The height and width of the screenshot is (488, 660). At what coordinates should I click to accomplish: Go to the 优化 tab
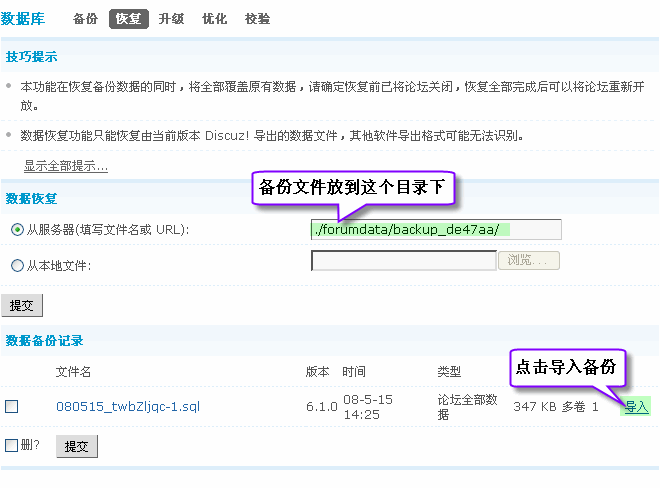pyautogui.click(x=214, y=19)
